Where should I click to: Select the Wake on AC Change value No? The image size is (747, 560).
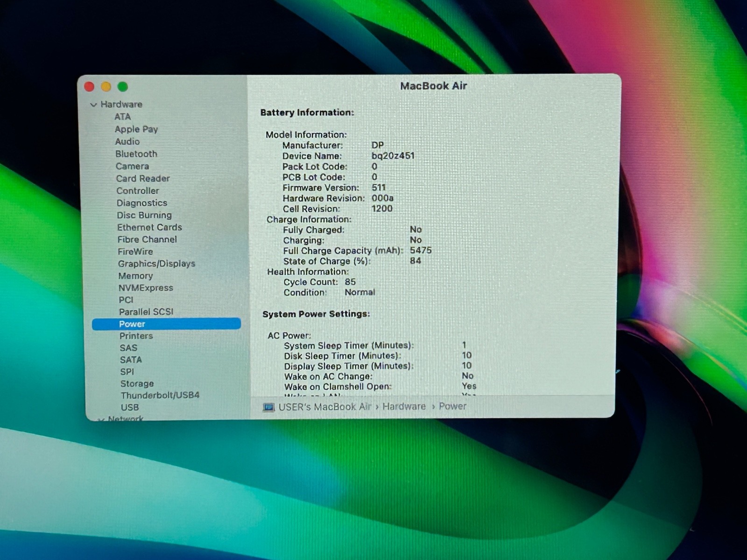[468, 376]
